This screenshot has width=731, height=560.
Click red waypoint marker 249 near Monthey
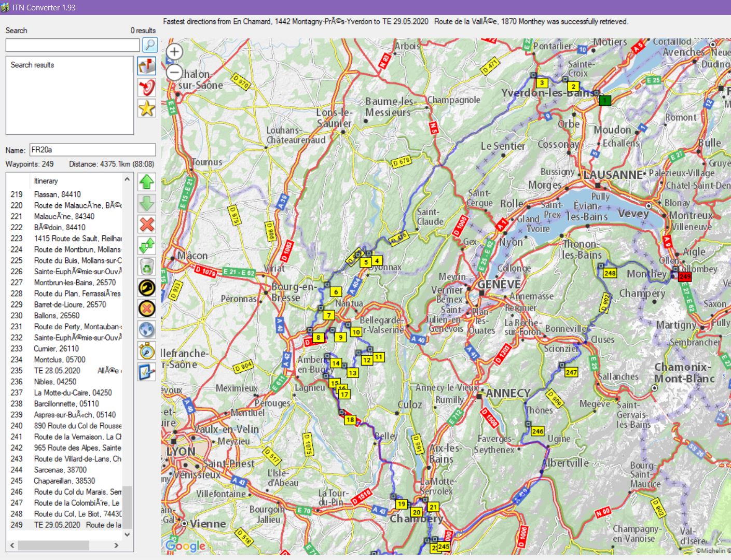685,276
